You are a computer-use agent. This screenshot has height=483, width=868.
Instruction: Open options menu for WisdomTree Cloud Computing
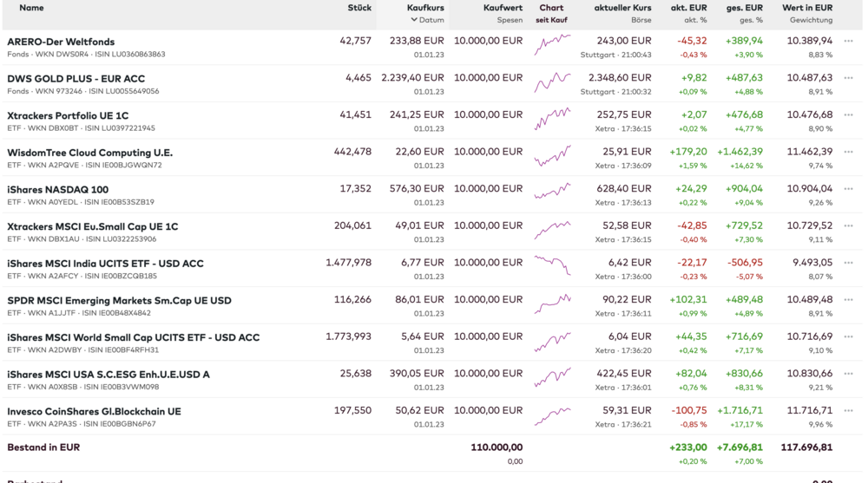848,152
